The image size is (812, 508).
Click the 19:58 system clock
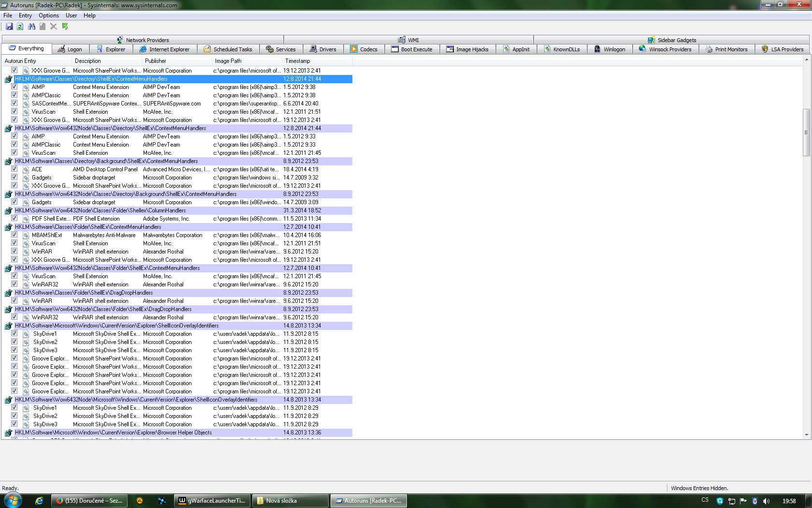(789, 501)
